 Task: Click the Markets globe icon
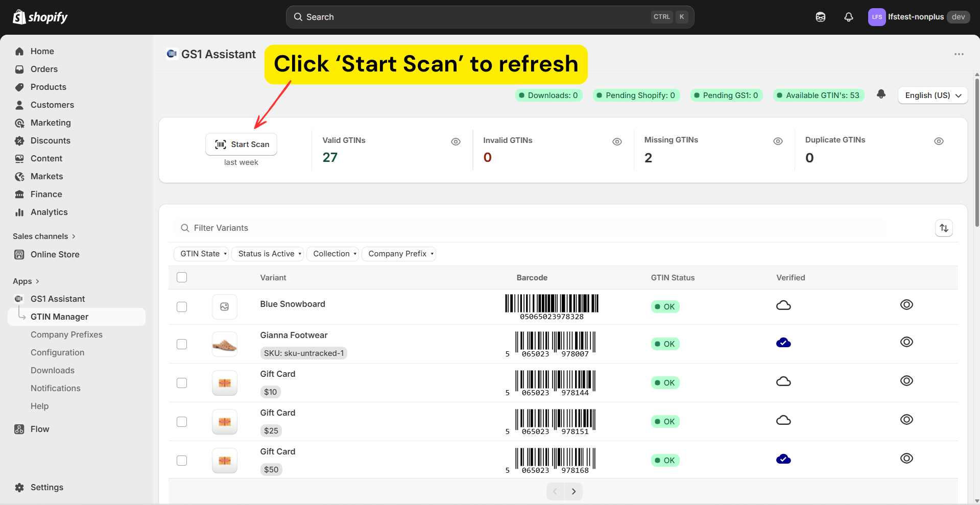[19, 176]
